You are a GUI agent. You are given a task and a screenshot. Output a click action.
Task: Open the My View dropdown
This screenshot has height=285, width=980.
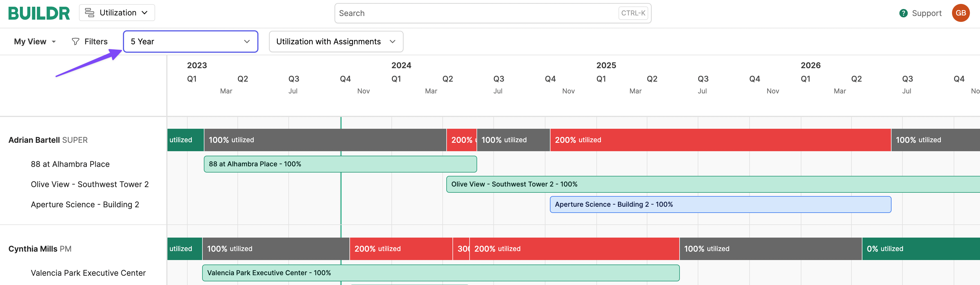[35, 42]
